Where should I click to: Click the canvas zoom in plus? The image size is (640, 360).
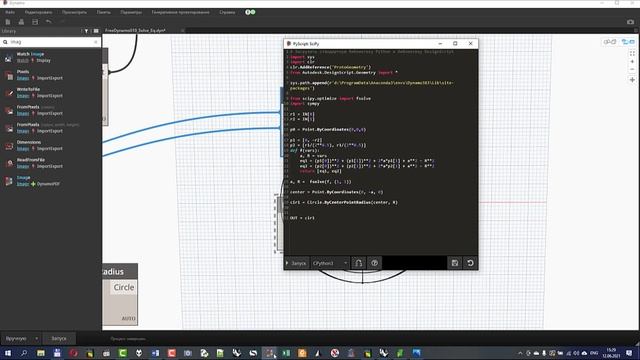click(632, 62)
